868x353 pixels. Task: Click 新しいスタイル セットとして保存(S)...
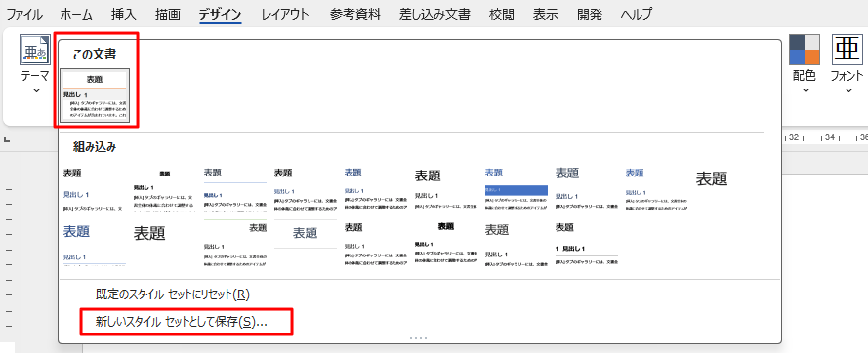click(181, 322)
